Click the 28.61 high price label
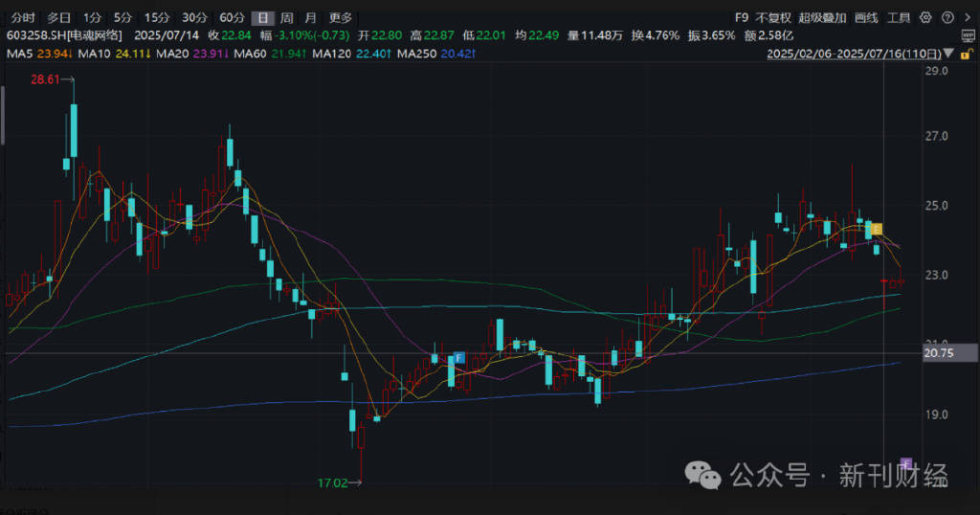 point(45,79)
